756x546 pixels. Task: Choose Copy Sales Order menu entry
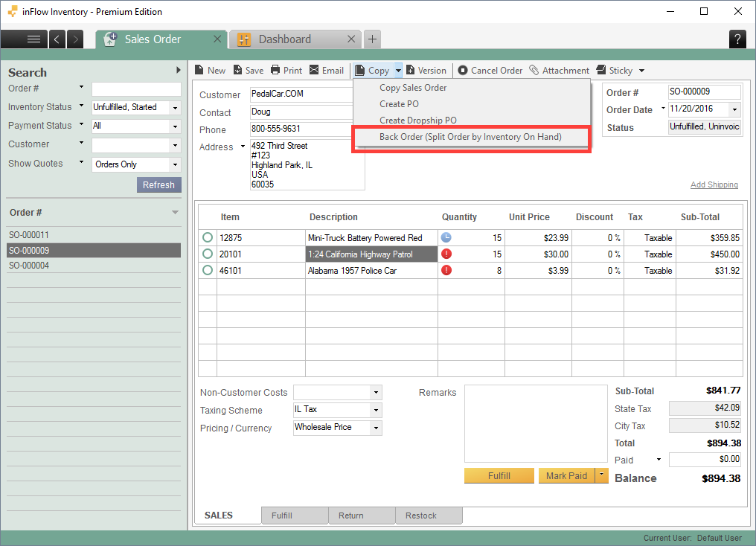point(413,88)
